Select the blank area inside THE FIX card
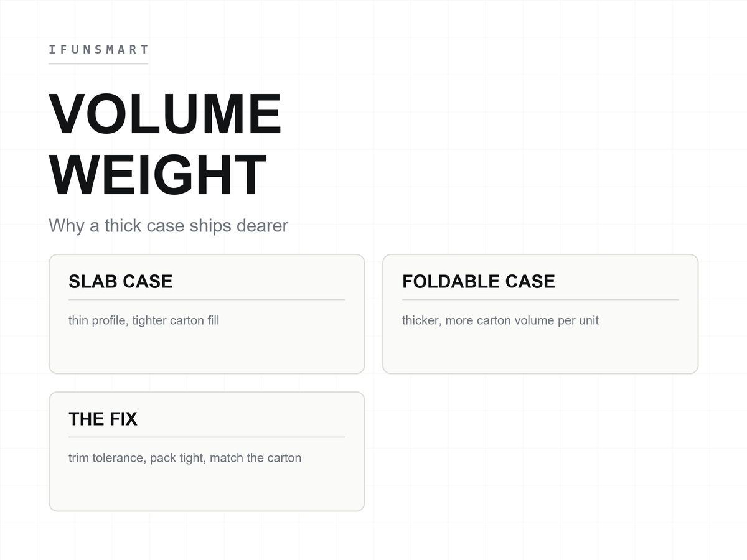The image size is (747, 560). tap(207, 488)
